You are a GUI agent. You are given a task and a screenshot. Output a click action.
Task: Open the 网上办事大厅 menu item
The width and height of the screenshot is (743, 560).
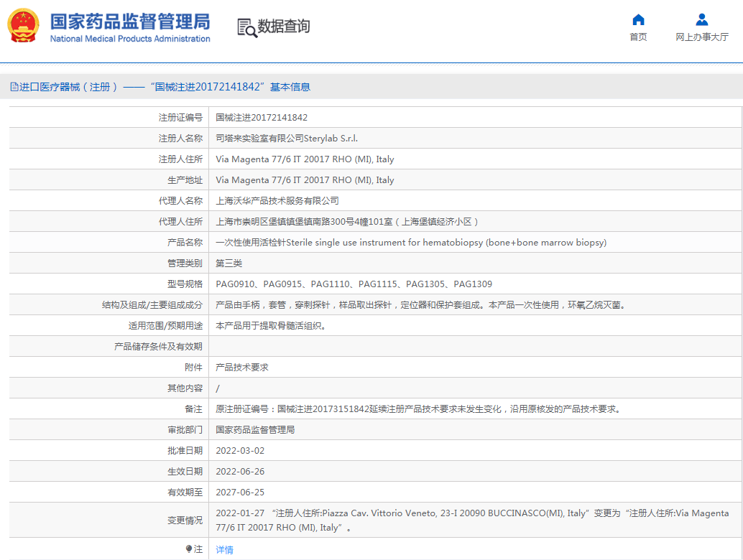point(701,37)
